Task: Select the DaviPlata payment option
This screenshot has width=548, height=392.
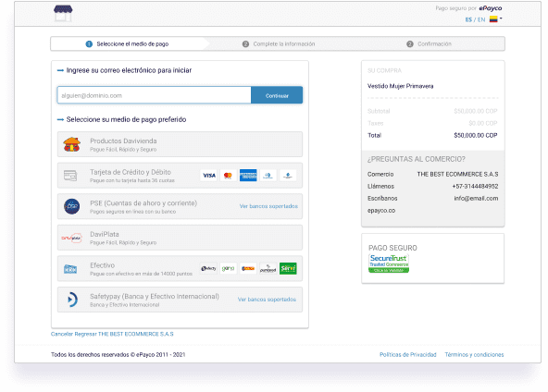Action: (x=180, y=238)
